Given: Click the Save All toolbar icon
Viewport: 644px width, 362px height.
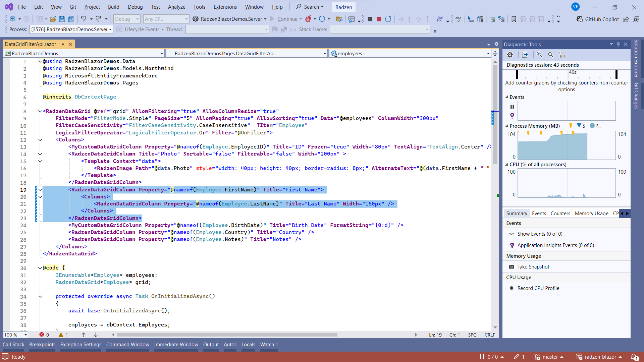Looking at the screenshot, I should [71, 19].
